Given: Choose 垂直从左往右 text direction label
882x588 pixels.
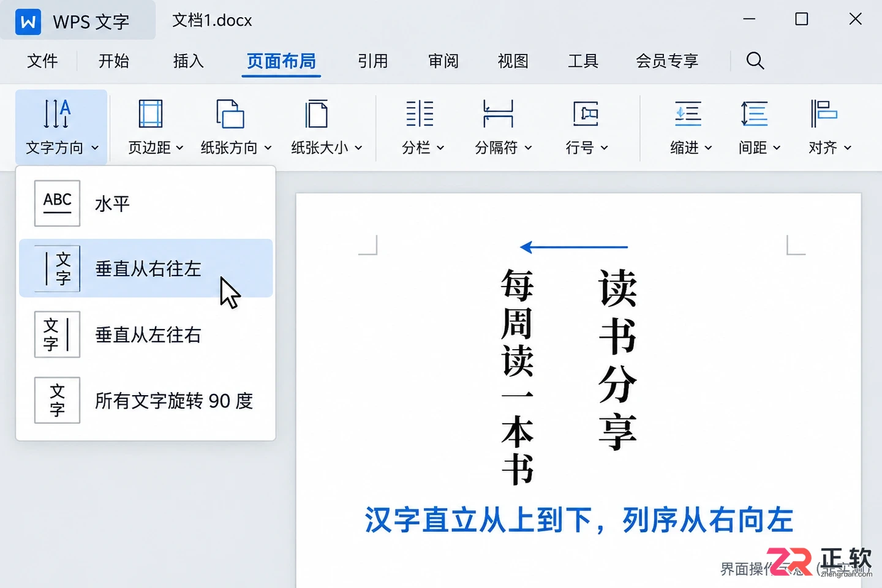Looking at the screenshot, I should point(148,334).
